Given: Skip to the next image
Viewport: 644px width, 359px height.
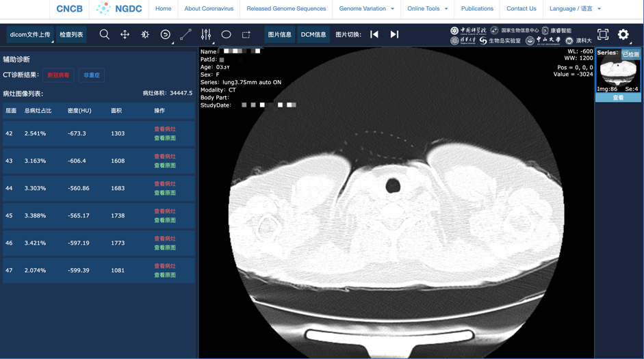Looking at the screenshot, I should [x=394, y=34].
